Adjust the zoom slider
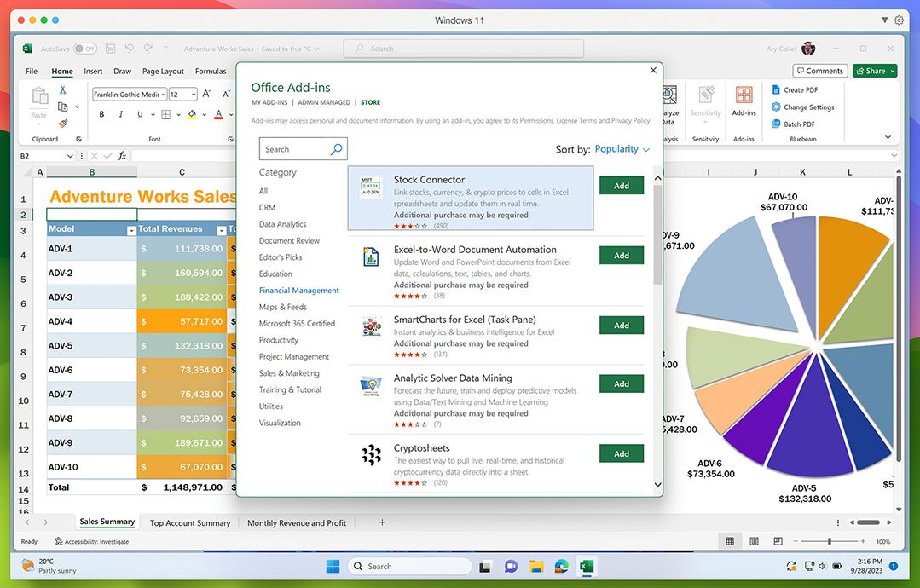Image resolution: width=920 pixels, height=588 pixels. (x=830, y=540)
